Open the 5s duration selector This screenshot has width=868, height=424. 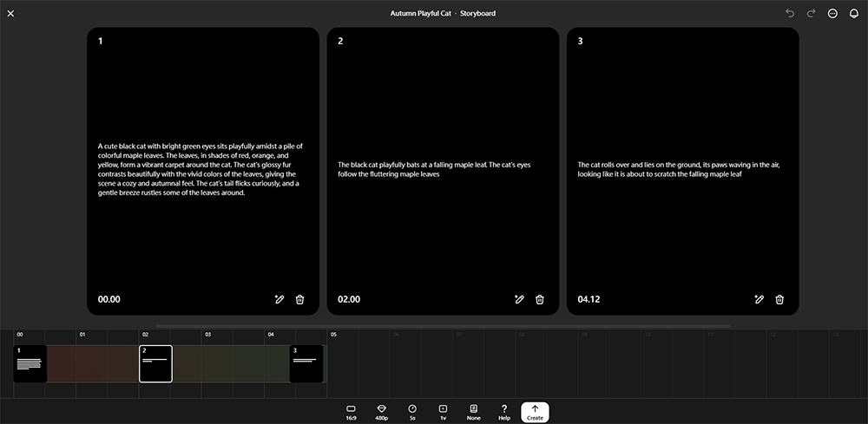[412, 412]
